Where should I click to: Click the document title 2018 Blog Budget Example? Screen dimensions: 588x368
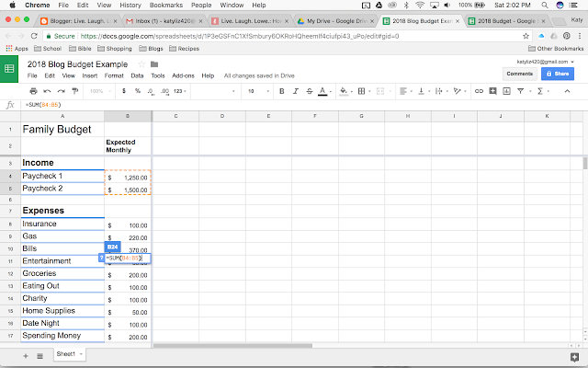coord(77,64)
